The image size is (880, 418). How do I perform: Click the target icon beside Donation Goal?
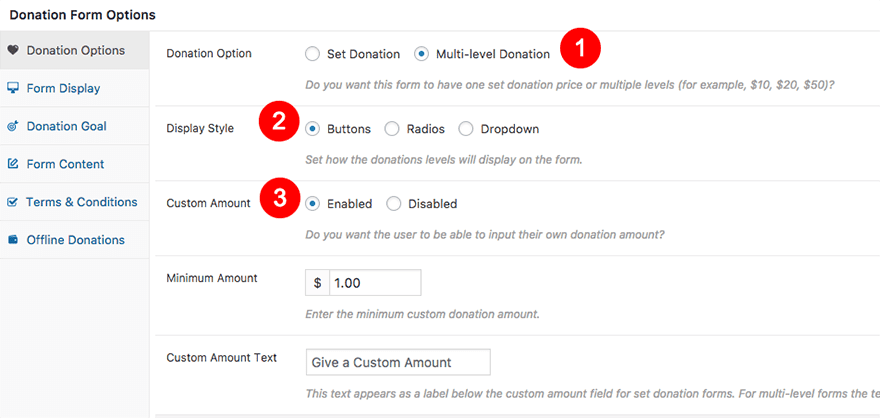pyautogui.click(x=12, y=126)
